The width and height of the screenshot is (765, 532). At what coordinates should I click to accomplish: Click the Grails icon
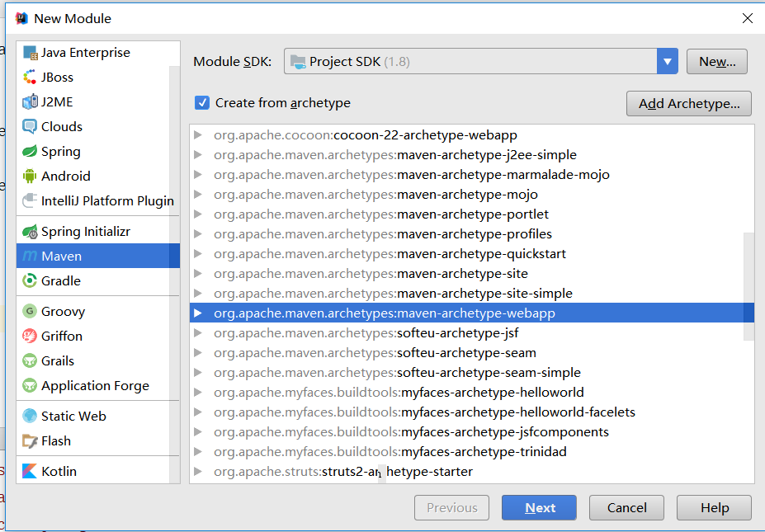coord(30,360)
